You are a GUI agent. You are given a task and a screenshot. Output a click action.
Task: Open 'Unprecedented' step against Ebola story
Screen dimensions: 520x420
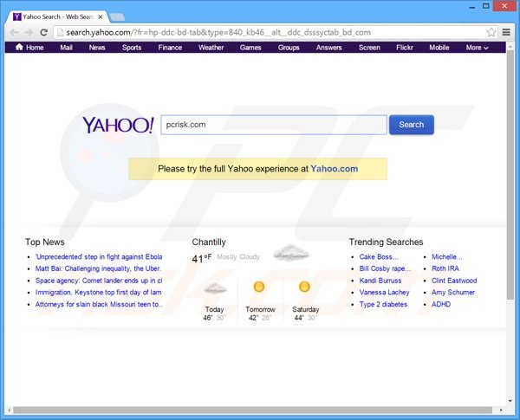pyautogui.click(x=99, y=257)
